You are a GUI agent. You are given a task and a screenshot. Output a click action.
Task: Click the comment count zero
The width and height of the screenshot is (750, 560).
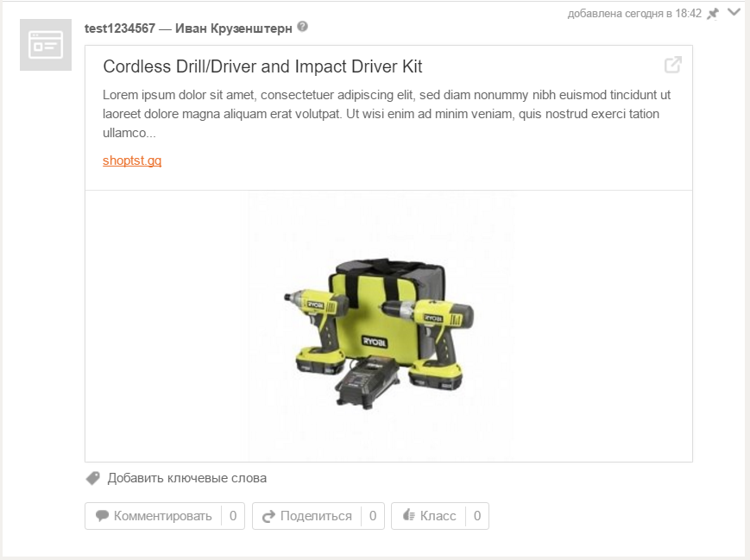(x=233, y=516)
